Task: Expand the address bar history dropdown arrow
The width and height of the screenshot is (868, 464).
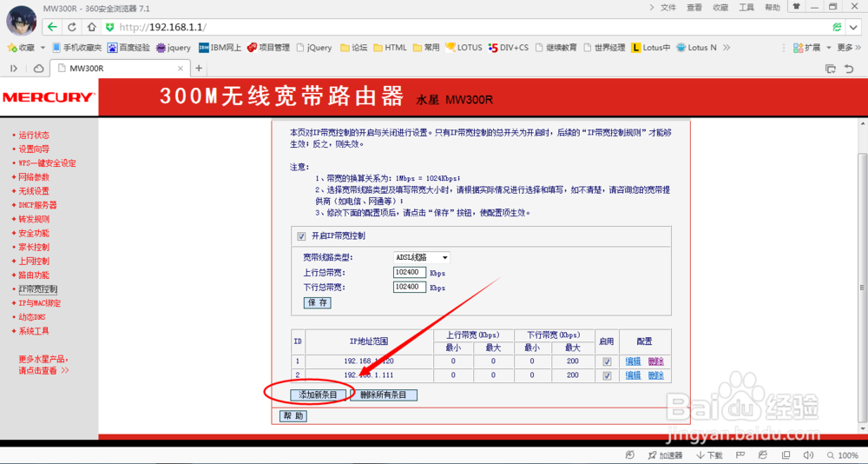Action: click(853, 27)
